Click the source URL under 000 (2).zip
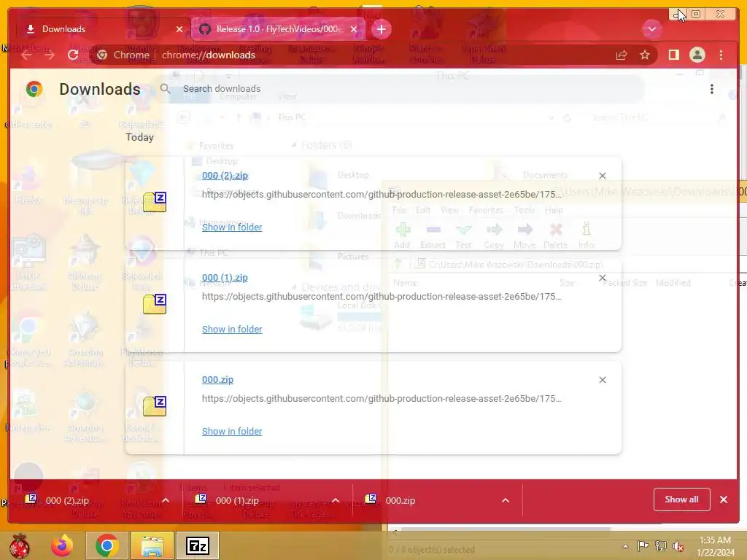The height and width of the screenshot is (560, 747). (x=382, y=194)
